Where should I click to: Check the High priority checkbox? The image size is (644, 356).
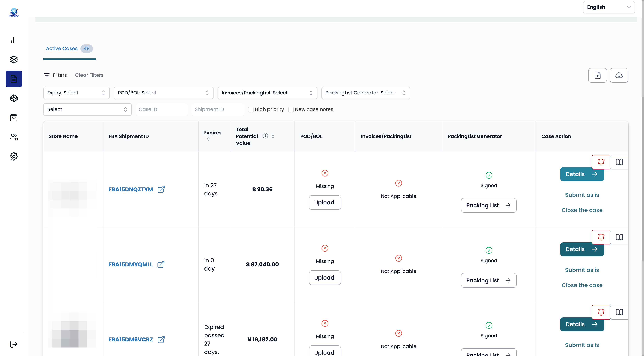(x=251, y=109)
